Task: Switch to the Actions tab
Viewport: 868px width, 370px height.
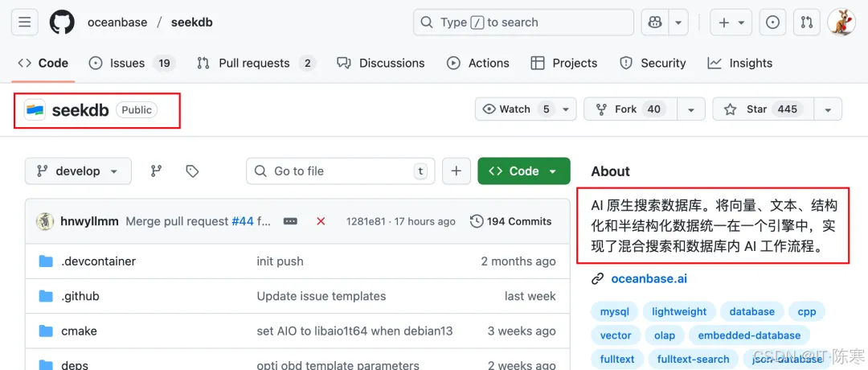Action: [x=478, y=64]
